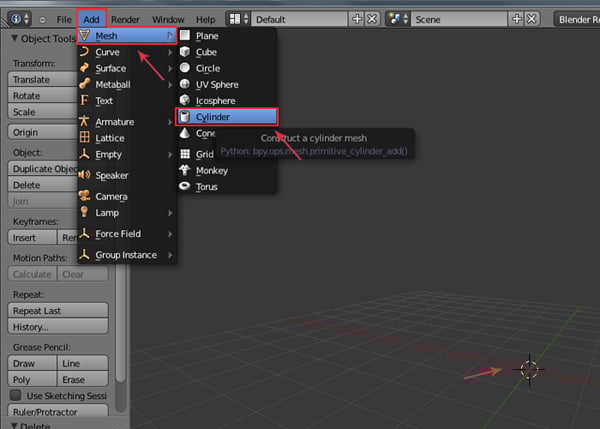Click the History... button

(x=58, y=327)
